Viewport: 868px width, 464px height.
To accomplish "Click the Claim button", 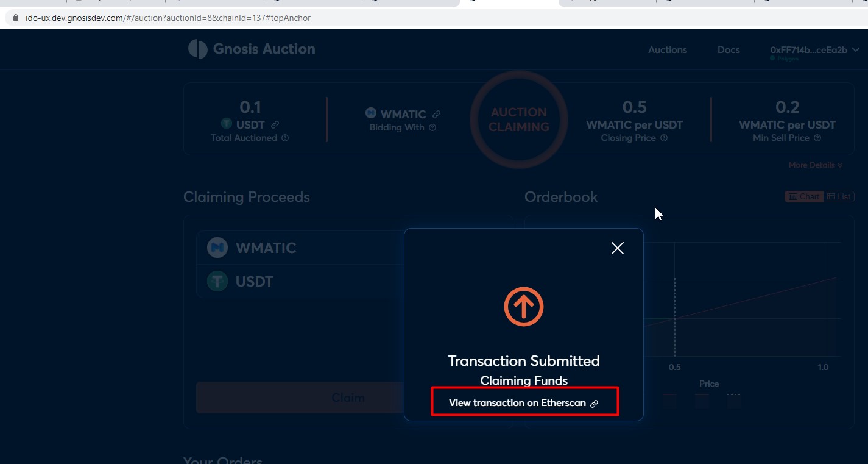I will coord(348,398).
